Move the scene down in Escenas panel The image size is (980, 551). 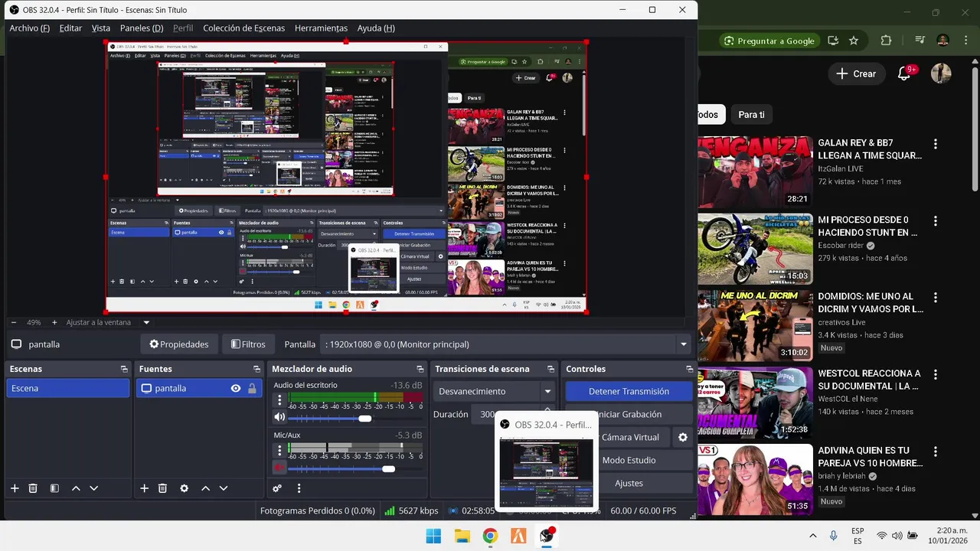pyautogui.click(x=94, y=488)
